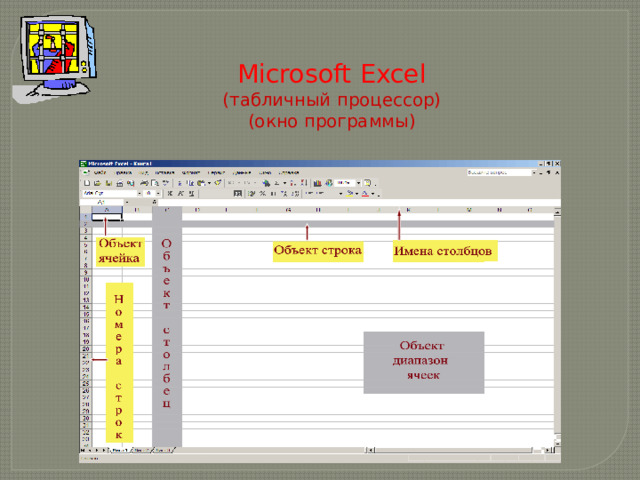Click the Merge and Center icon
640x480 pixels.
pos(238,193)
